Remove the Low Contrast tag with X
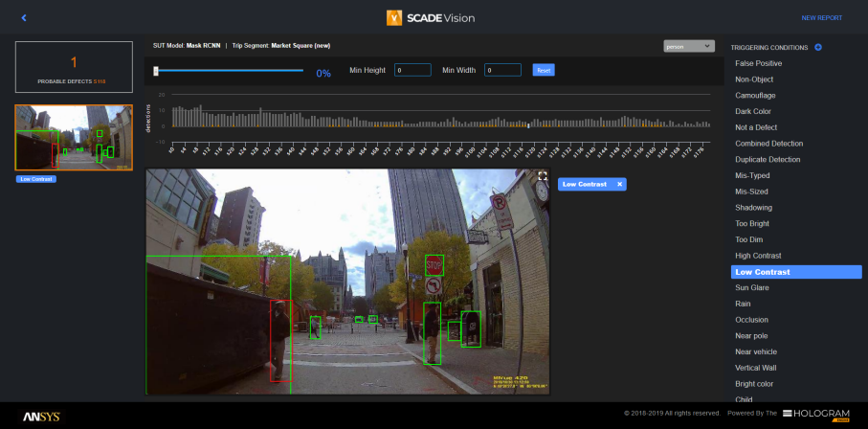 coord(619,184)
